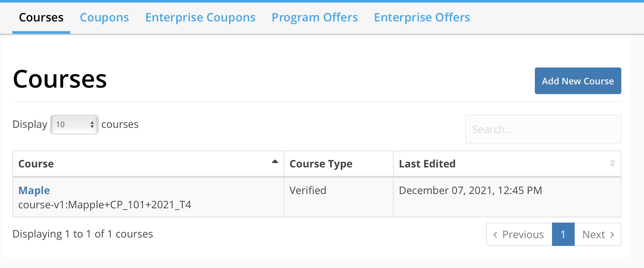The height and width of the screenshot is (268, 644).
Task: Open the Maple course link
Action: pyautogui.click(x=34, y=190)
